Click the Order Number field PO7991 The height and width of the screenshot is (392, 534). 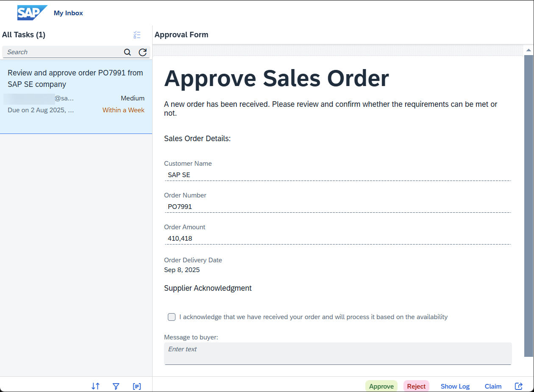click(x=338, y=206)
